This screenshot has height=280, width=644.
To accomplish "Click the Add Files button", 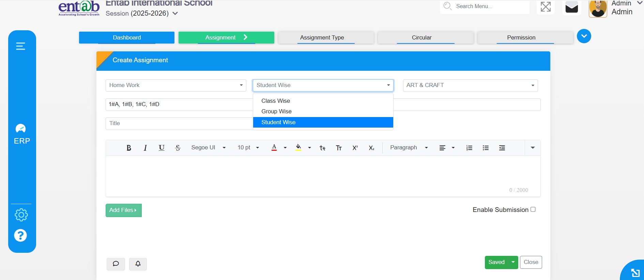I will click(x=123, y=210).
